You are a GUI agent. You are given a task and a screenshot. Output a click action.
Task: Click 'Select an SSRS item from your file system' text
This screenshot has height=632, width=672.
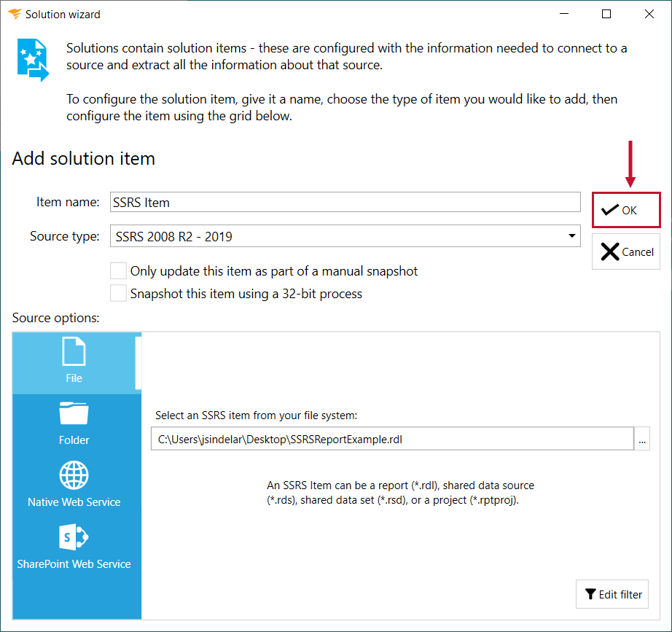[x=256, y=415]
